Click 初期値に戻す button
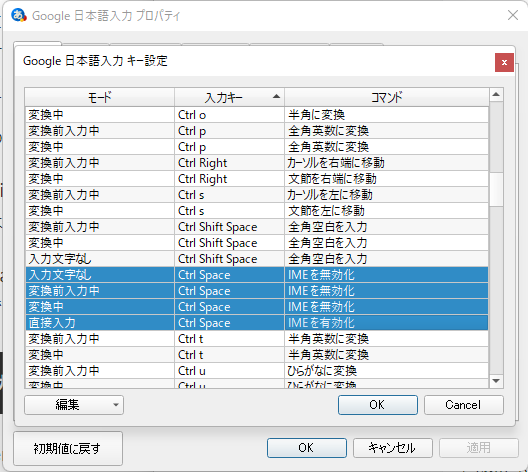The height and width of the screenshot is (472, 528). coord(68,448)
